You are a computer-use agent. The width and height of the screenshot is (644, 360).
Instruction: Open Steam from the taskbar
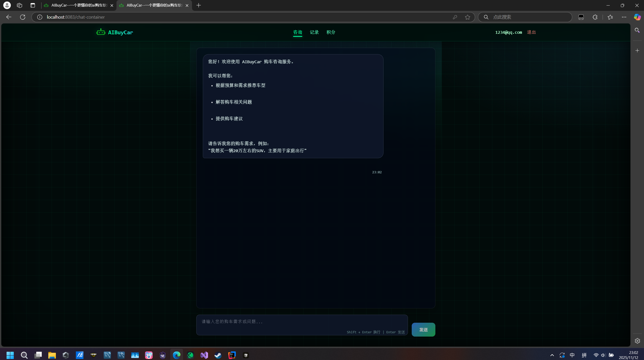(x=218, y=355)
